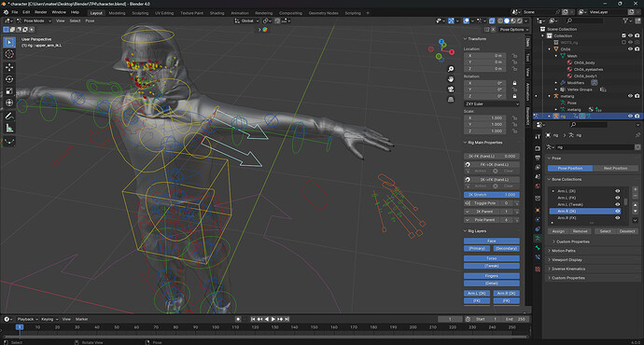644x345 pixels.
Task: Select the Rotate tool
Action: [9, 79]
